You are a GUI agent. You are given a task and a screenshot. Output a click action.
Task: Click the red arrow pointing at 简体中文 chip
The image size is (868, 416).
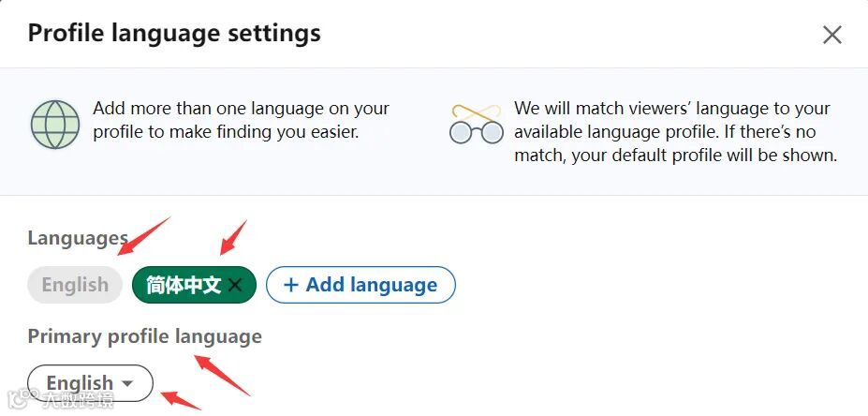pyautogui.click(x=232, y=237)
